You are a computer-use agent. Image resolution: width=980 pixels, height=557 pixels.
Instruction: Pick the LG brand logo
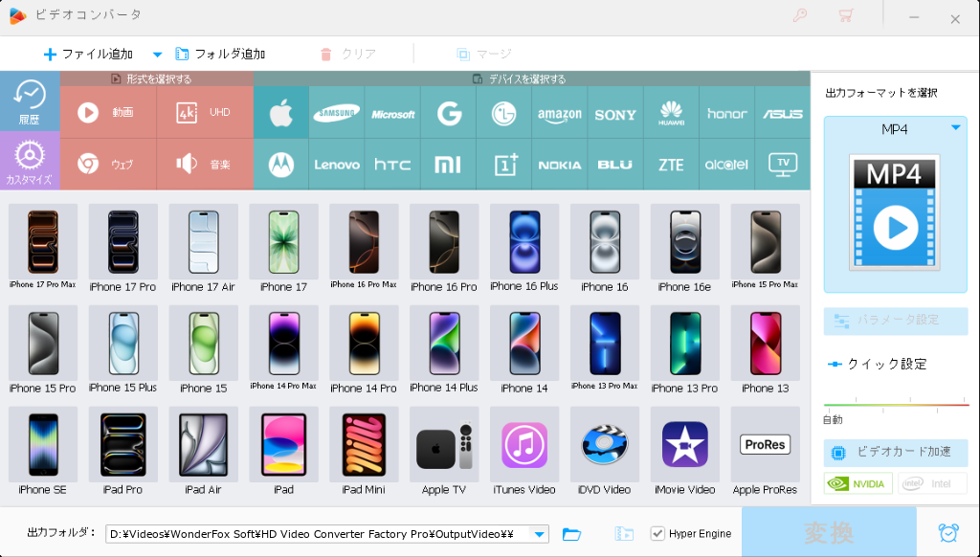coord(503,113)
